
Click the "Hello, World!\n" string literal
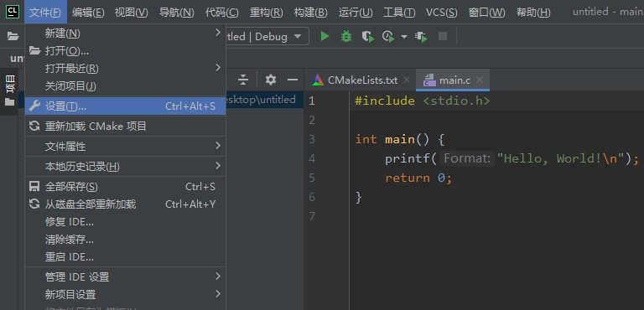pos(561,158)
